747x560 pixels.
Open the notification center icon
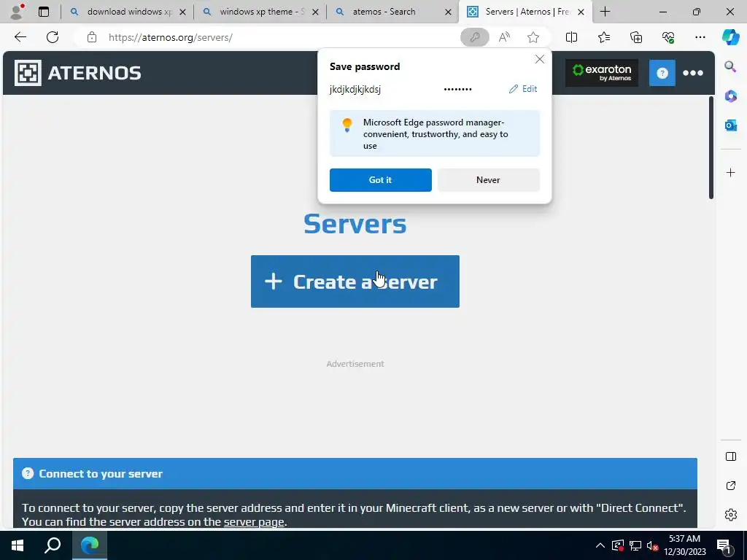pyautogui.click(x=724, y=545)
